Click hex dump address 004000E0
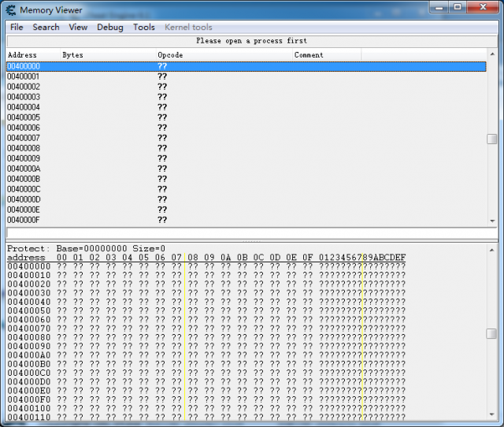This screenshot has width=504, height=427. (29, 391)
